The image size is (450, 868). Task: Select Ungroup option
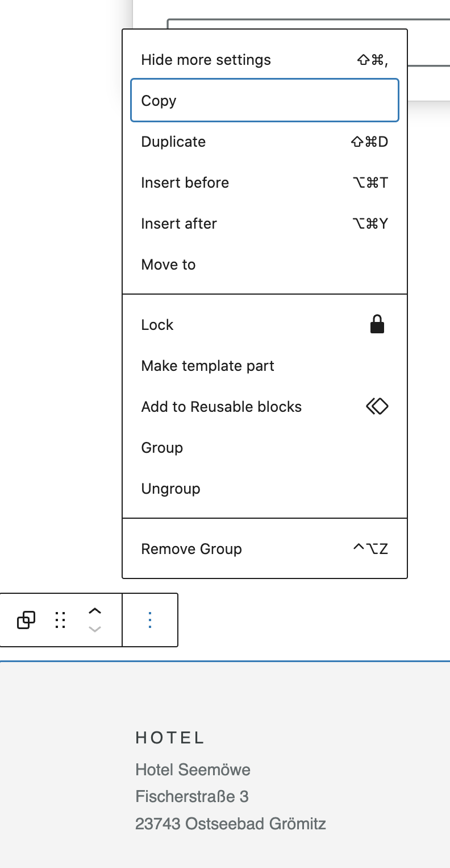[265, 489]
